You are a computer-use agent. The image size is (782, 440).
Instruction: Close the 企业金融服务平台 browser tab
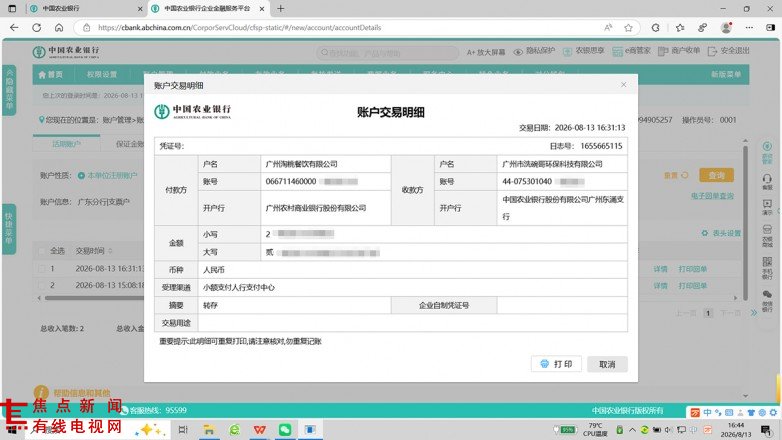click(262, 8)
